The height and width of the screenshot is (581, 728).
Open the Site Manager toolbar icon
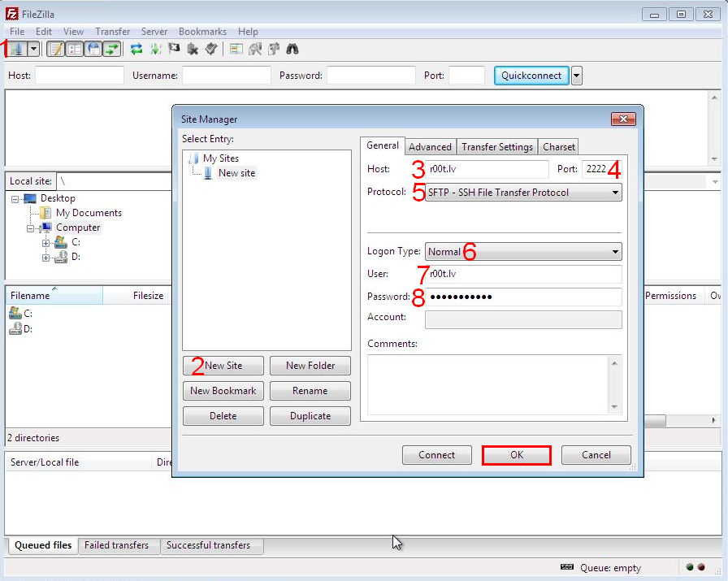(x=17, y=49)
